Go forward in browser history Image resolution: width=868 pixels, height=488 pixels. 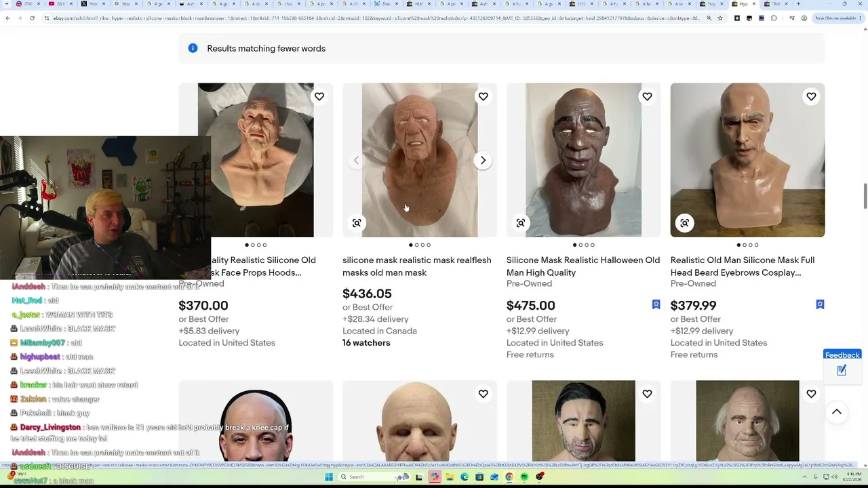[x=20, y=18]
